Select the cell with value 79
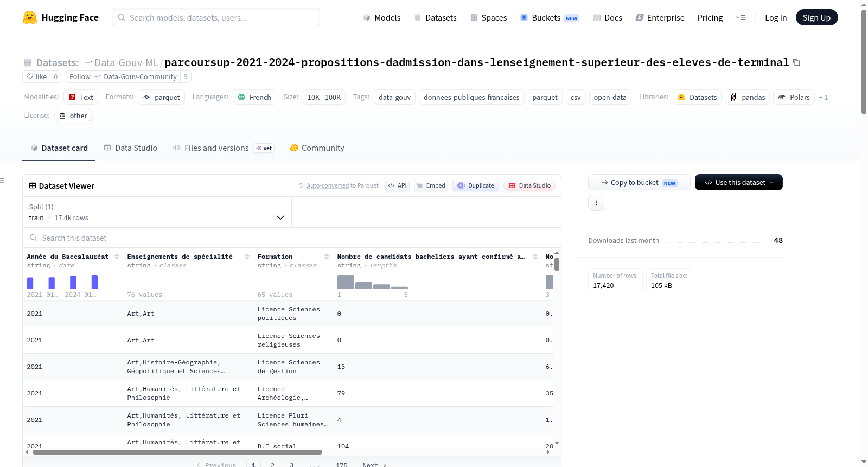868x467 pixels. coord(437,393)
